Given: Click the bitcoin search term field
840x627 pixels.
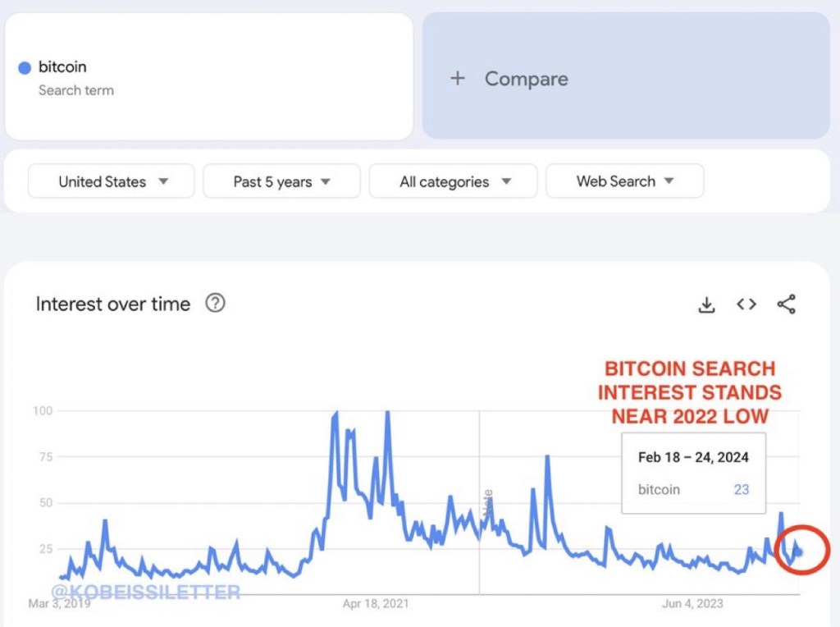Looking at the screenshot, I should [x=209, y=76].
